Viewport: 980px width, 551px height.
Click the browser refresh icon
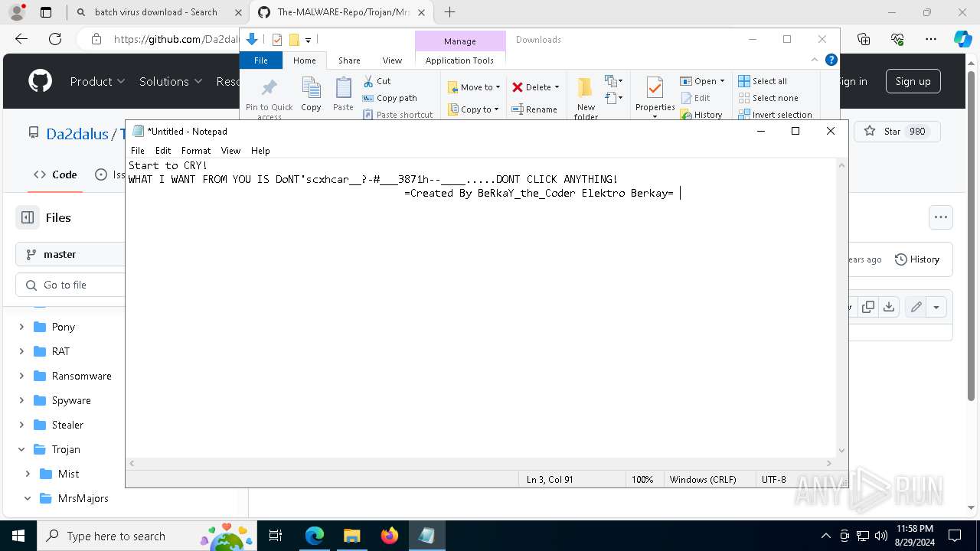coord(55,39)
